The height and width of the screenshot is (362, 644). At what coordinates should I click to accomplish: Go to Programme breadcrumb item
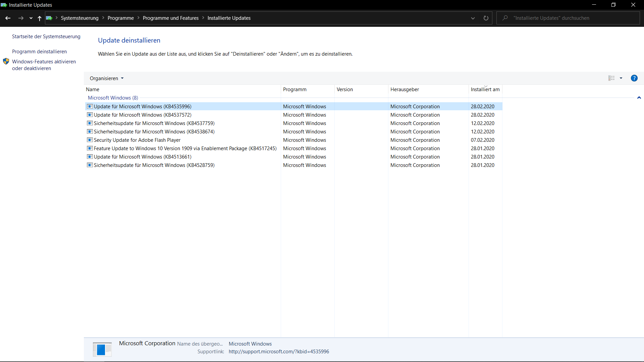pos(120,18)
